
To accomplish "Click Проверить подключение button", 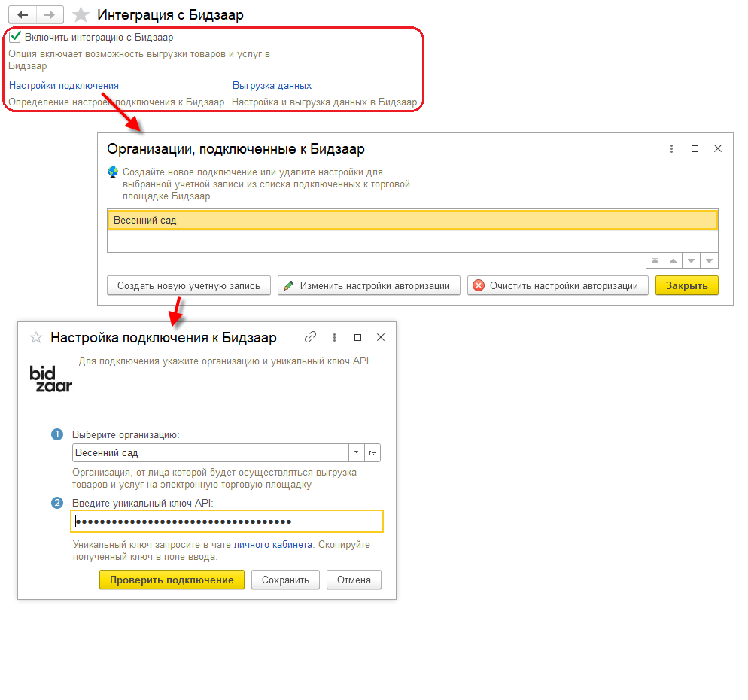I will [x=172, y=580].
